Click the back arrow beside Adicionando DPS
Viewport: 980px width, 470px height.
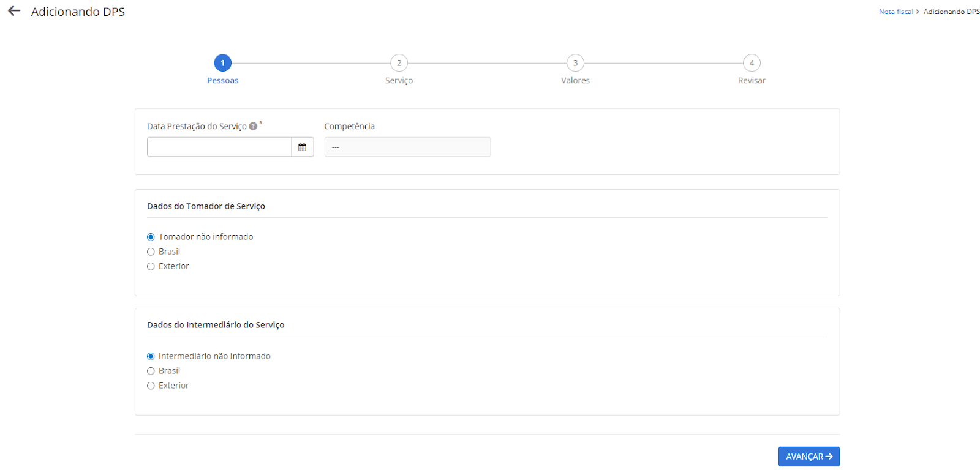[14, 11]
